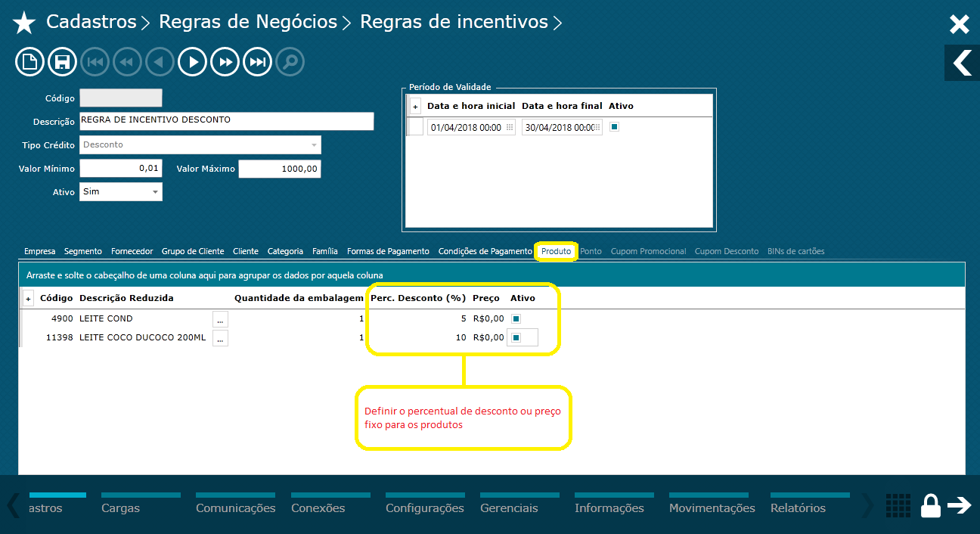Click inside the Descrição input field
The width and height of the screenshot is (980, 534).
tap(227, 121)
